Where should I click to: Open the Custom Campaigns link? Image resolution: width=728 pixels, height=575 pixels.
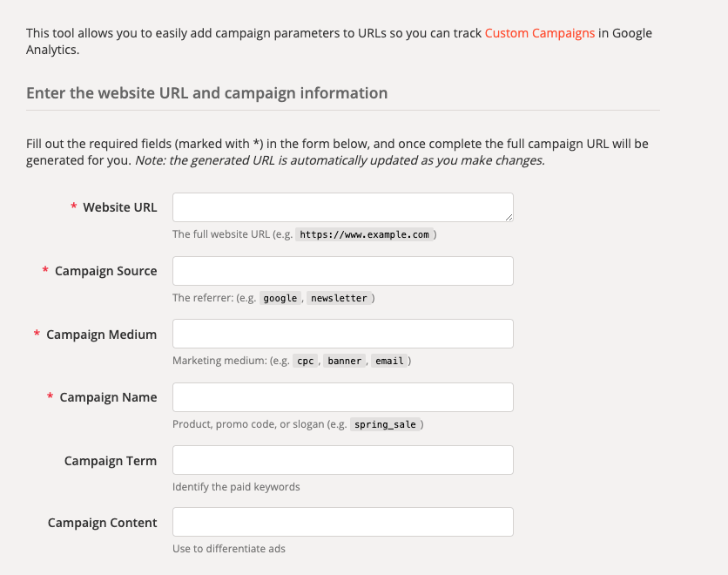tap(539, 33)
